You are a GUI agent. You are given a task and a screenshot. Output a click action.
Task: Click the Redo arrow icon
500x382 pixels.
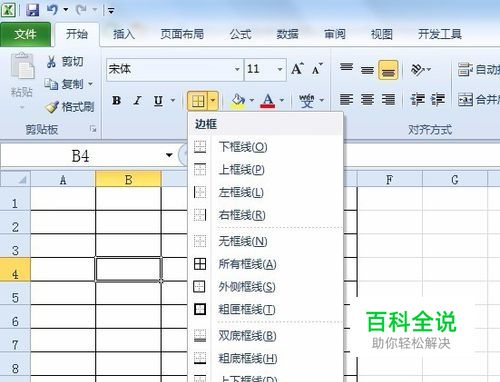point(81,9)
